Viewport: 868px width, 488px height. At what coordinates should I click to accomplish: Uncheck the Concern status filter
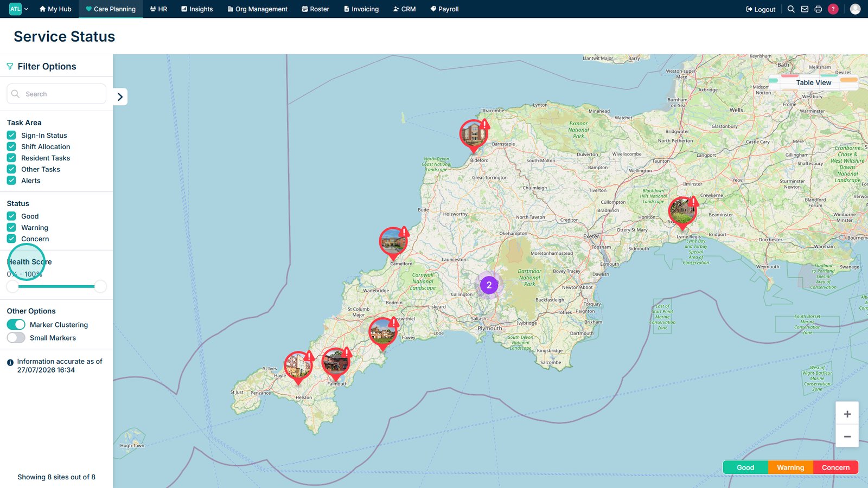click(x=11, y=239)
